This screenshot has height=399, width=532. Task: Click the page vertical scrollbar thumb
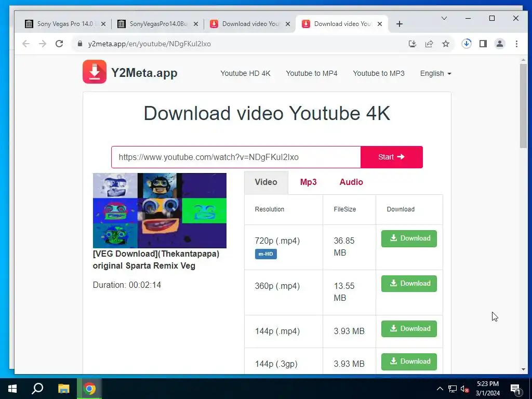[523, 105]
